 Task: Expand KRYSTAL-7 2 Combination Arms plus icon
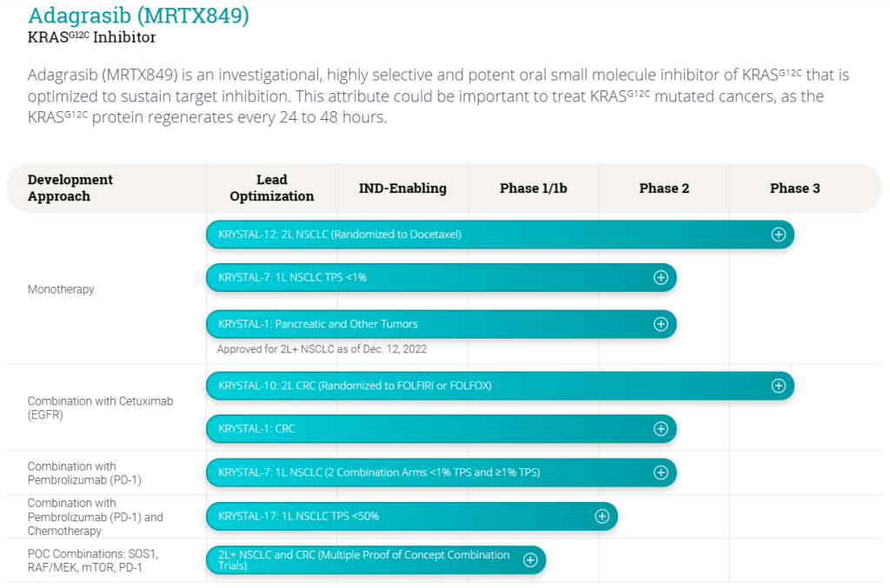661,472
